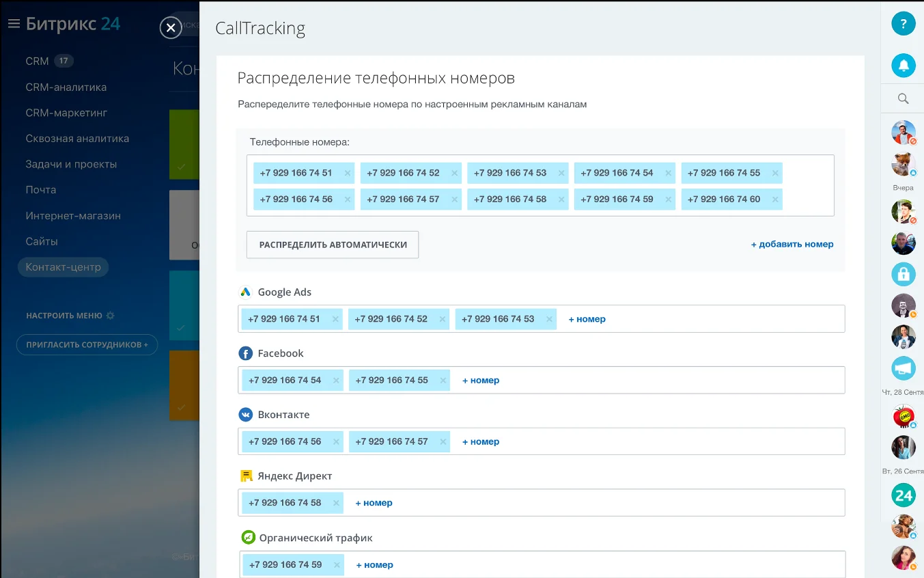The image size is (924, 578).
Task: Open the hamburger menu next to Битрикс 24
Action: point(14,24)
